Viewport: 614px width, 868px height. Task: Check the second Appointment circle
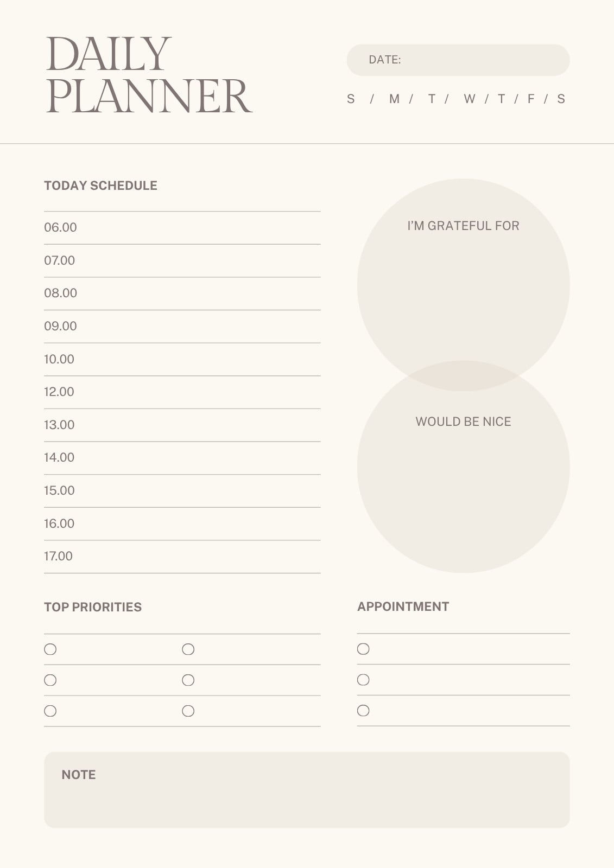pyautogui.click(x=364, y=680)
